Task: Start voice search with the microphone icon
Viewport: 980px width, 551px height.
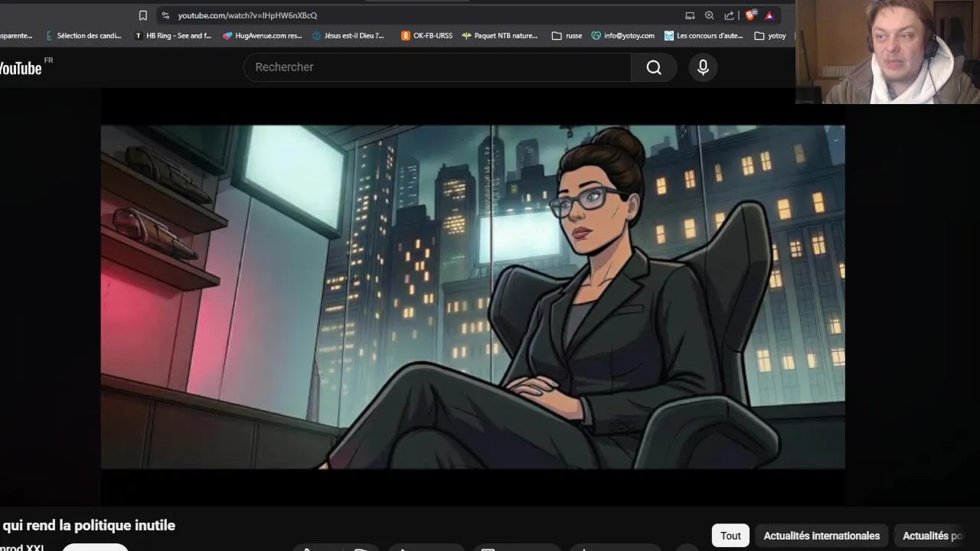Action: 703,67
